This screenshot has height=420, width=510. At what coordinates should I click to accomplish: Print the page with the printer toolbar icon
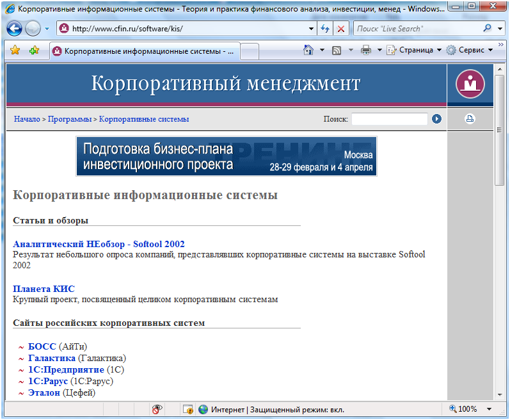coord(366,50)
